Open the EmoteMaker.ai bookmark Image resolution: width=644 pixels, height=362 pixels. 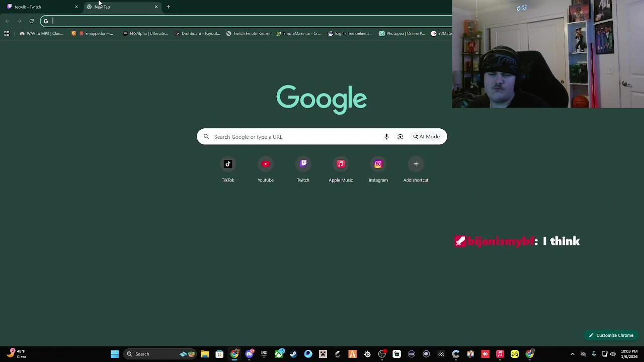click(x=298, y=33)
